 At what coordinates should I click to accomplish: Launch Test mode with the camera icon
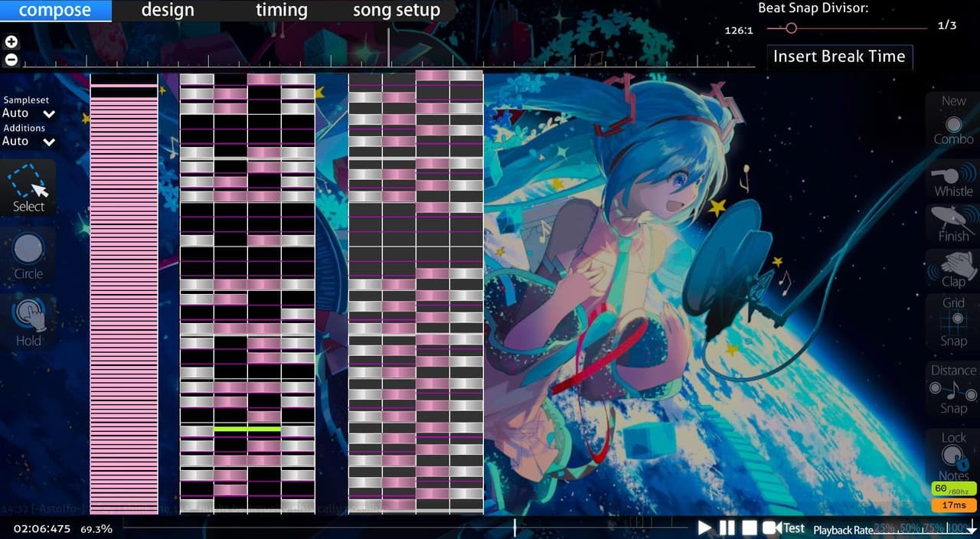pos(783,528)
